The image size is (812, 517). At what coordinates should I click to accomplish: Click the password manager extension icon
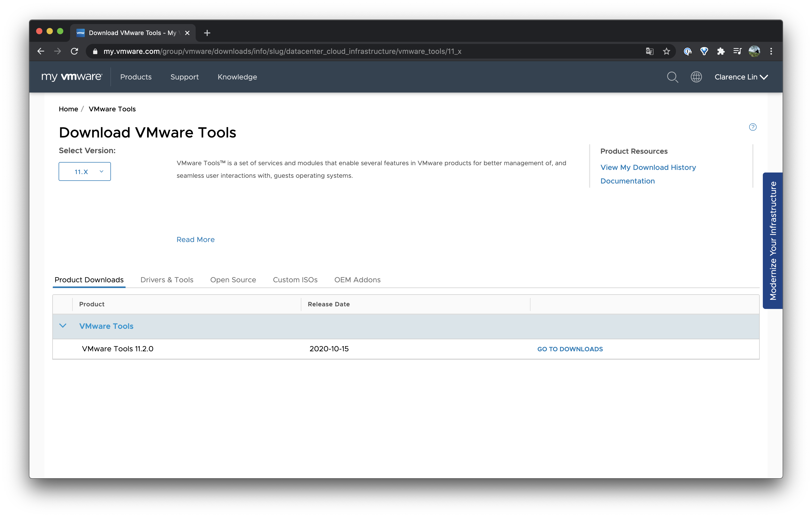(x=687, y=51)
